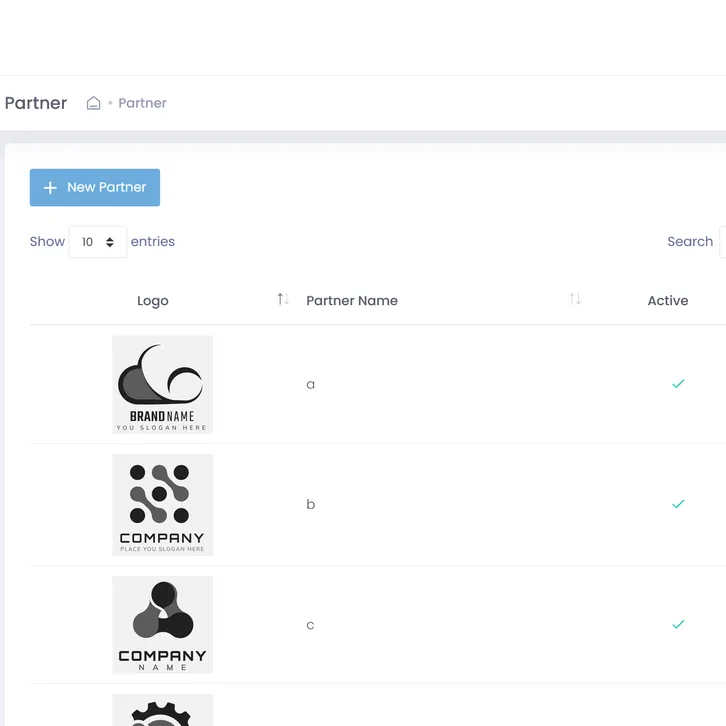Viewport: 726px width, 726px height.
Task: Click the Partner Name column header text
Action: pos(352,301)
